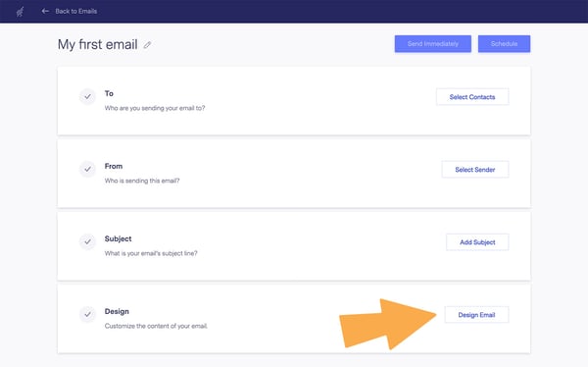
Task: Click the From section heading
Action: pos(114,166)
